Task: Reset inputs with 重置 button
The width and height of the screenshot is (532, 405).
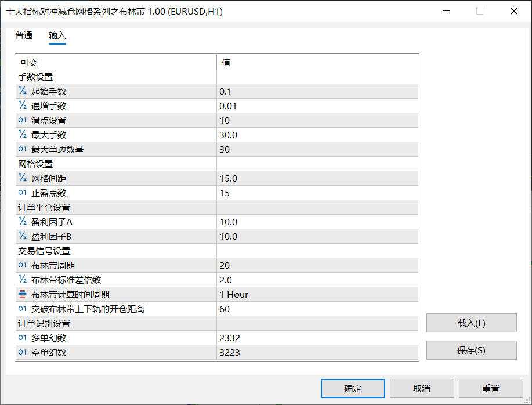Action: point(491,388)
